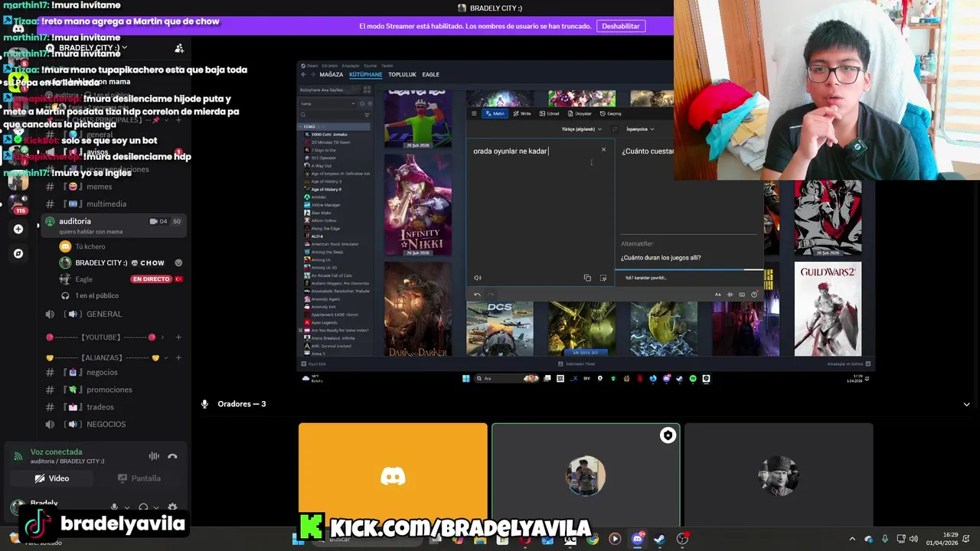Open Discover servers compass icon
The width and height of the screenshot is (980, 551).
coord(18,253)
